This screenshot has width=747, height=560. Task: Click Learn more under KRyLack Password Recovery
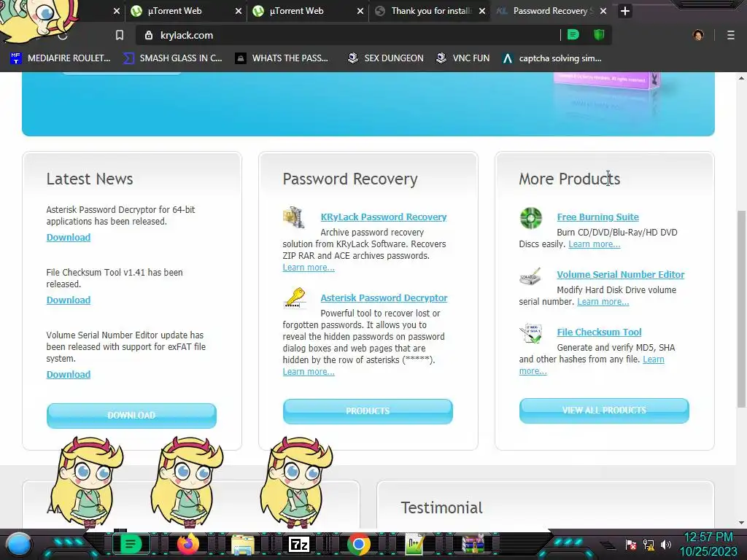point(309,268)
